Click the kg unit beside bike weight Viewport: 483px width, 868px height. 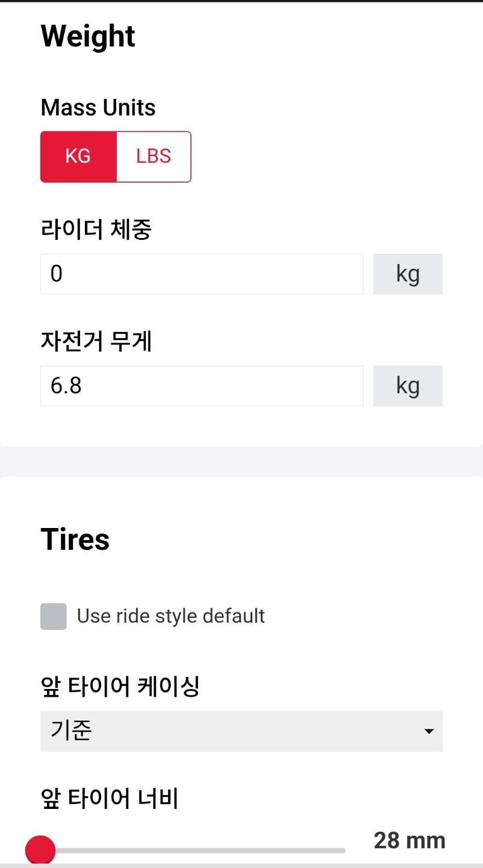408,386
